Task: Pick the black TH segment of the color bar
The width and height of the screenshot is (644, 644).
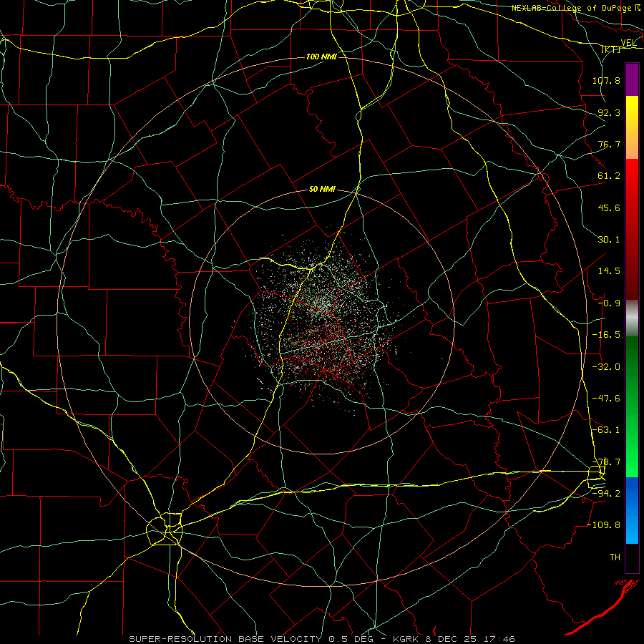Action: [632, 557]
